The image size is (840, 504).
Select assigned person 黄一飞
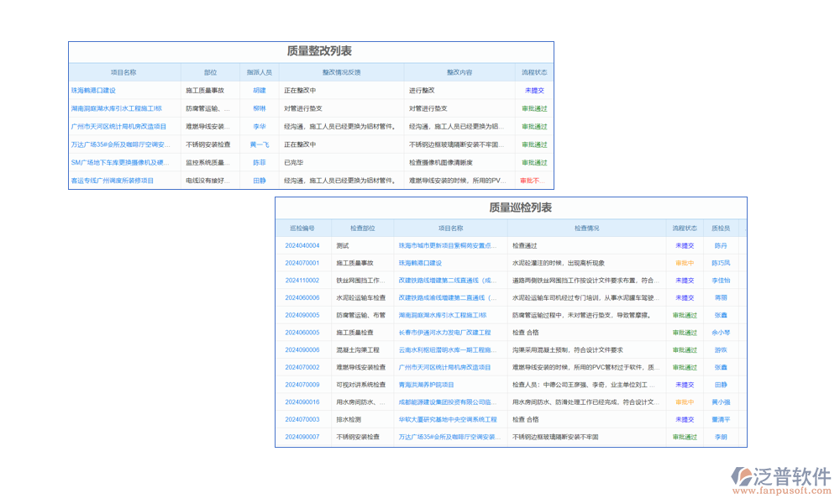(x=259, y=144)
